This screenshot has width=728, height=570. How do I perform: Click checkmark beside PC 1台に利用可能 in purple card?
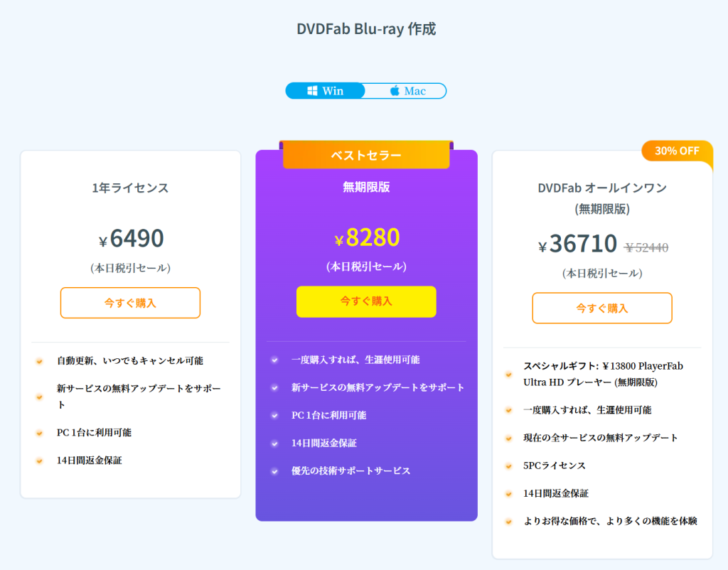(x=275, y=416)
